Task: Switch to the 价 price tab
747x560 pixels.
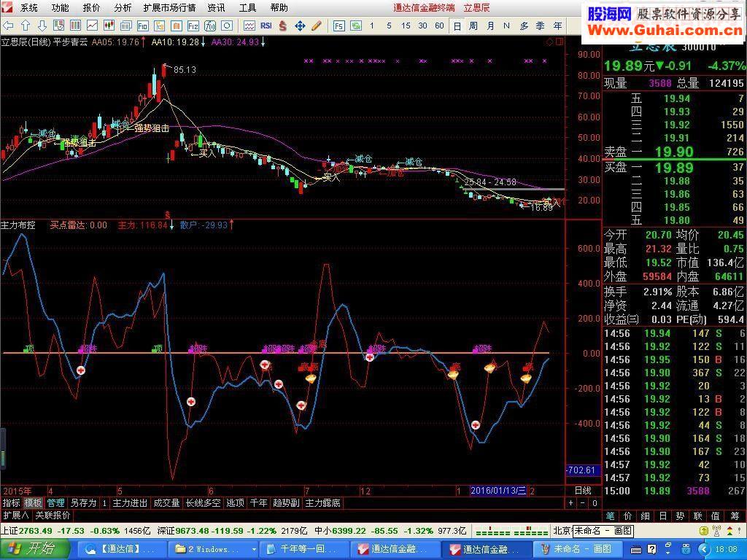Action: click(x=628, y=516)
